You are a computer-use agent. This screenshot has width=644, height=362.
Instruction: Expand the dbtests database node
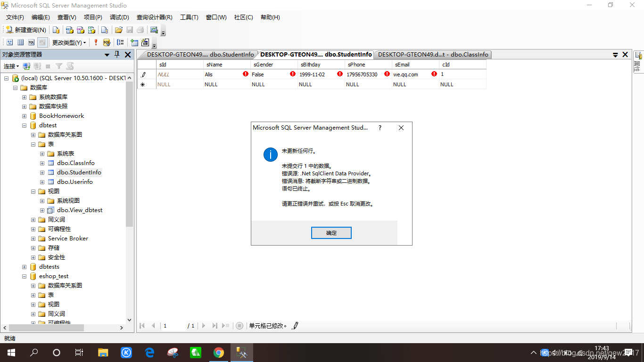point(25,267)
